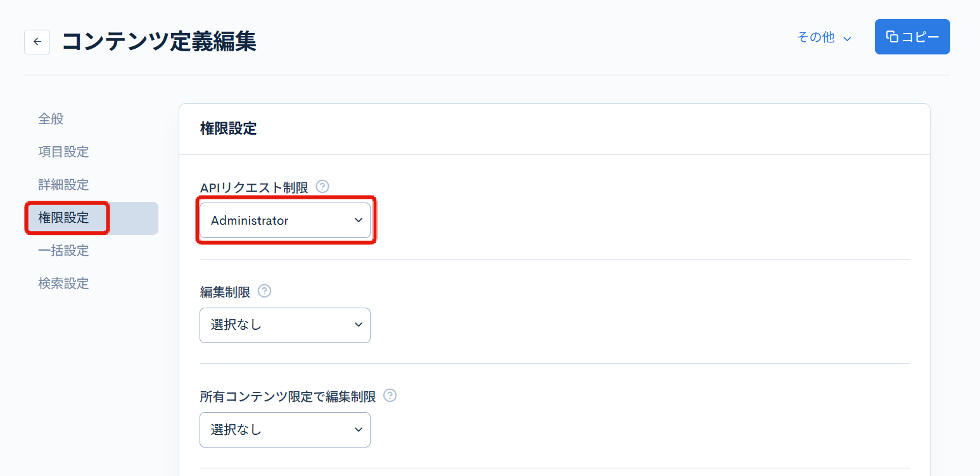This screenshot has height=476, width=980.
Task: Click the chevron on the Administrator selector
Action: 359,220
